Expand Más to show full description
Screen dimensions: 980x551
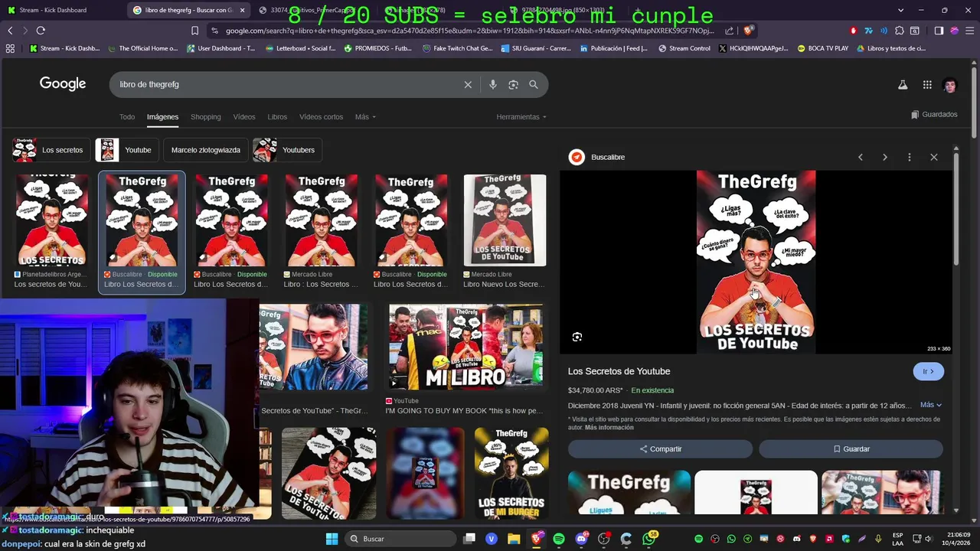[931, 405]
